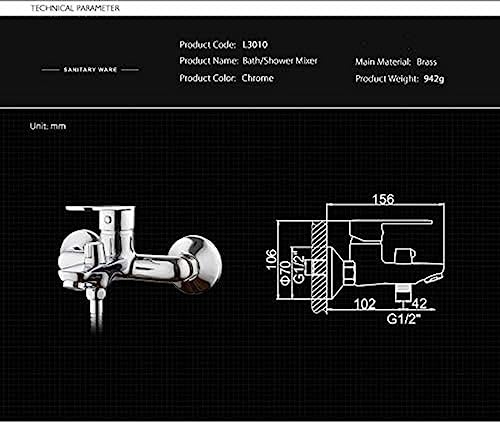Click the 156 width dimension label
Image resolution: width=500 pixels, height=422 pixels.
click(x=383, y=199)
